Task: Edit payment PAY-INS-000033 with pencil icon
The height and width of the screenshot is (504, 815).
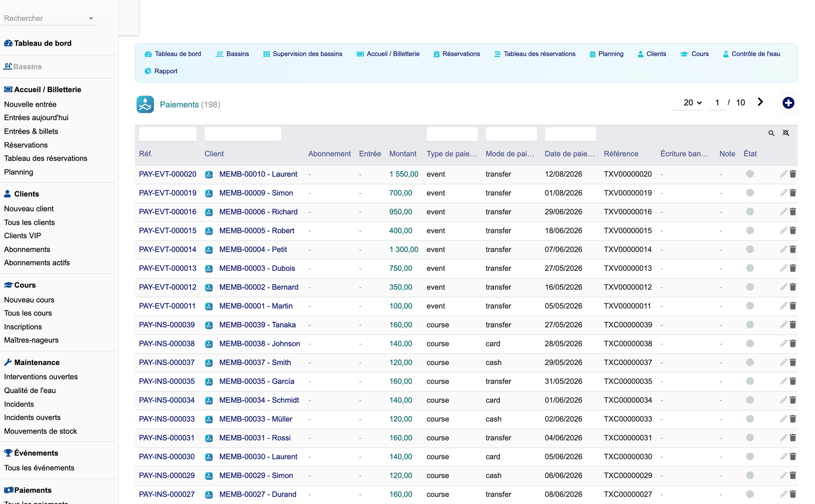Action: (x=783, y=419)
